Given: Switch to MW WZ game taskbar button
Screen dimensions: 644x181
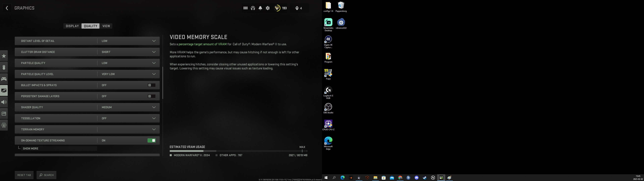Looking at the screenshot, I should [441, 178].
